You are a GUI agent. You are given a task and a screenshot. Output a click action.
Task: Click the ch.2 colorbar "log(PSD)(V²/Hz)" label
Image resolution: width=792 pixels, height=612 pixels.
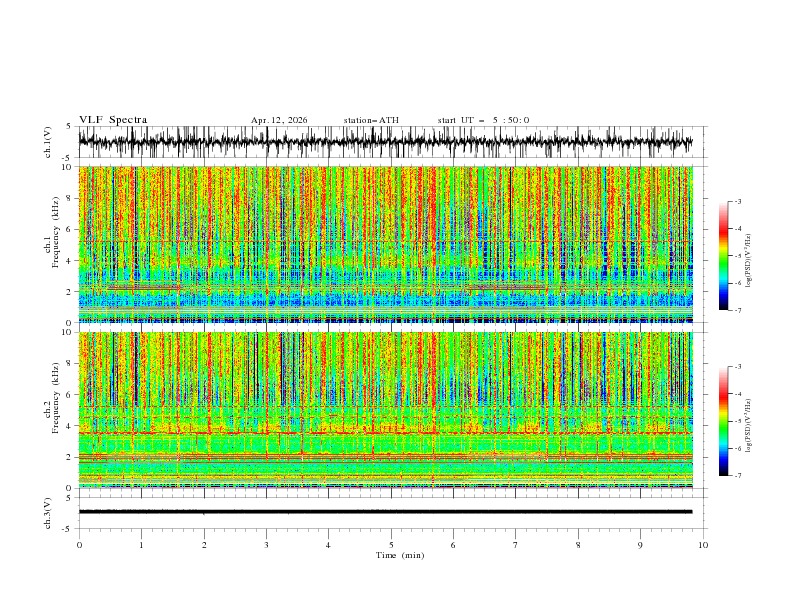coord(749,425)
